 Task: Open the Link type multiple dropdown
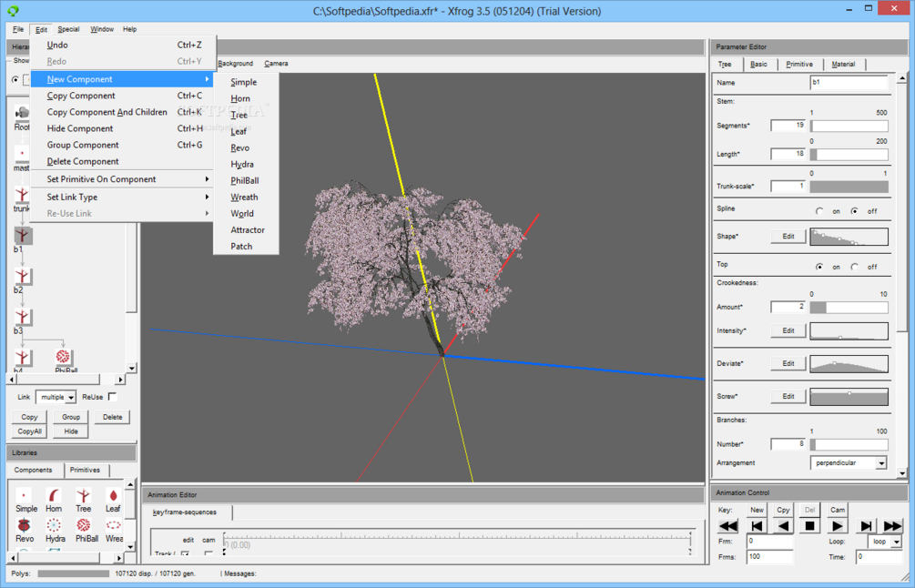click(x=56, y=397)
